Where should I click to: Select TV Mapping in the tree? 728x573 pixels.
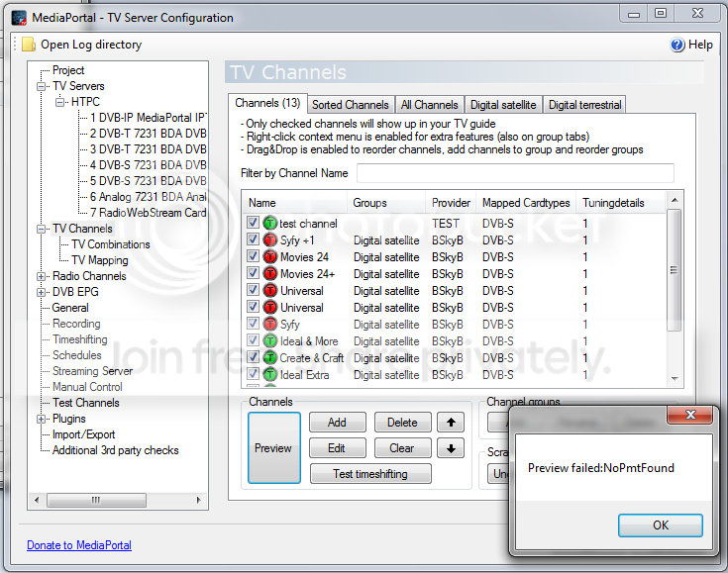[100, 260]
